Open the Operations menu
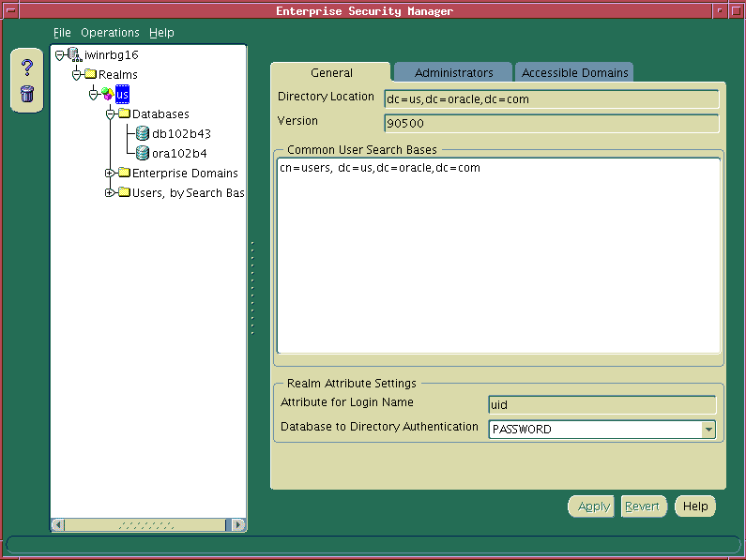This screenshot has height=560, width=746. [x=110, y=33]
